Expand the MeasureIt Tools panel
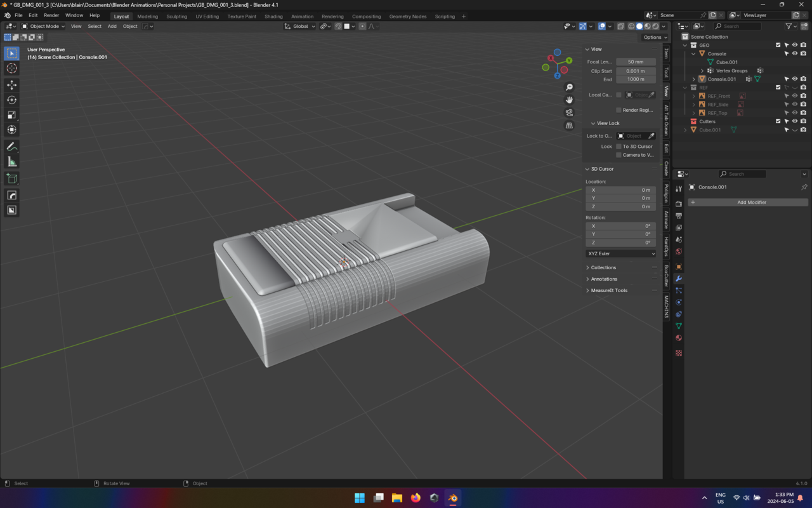Screen dimensions: 812x508 [x=609, y=290]
